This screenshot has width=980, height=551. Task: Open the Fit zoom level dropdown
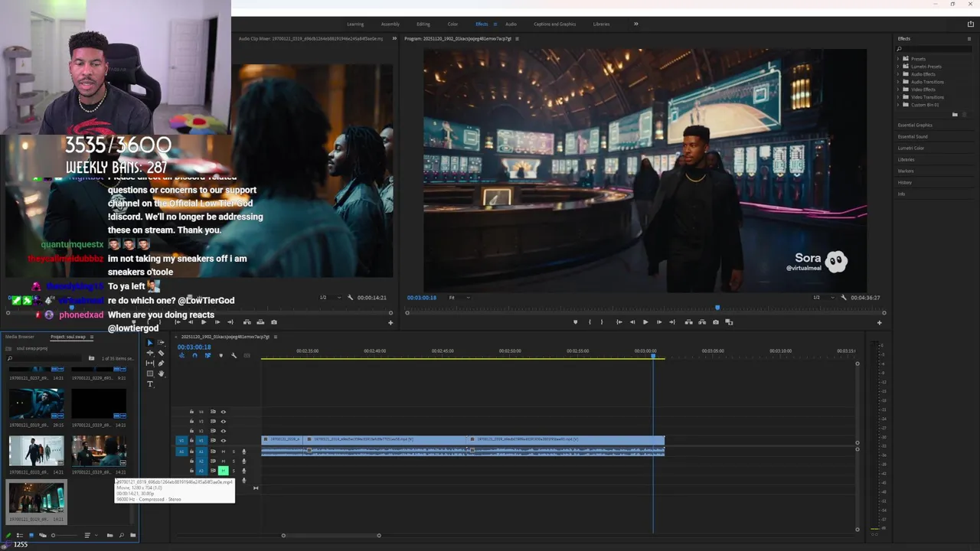pos(459,298)
